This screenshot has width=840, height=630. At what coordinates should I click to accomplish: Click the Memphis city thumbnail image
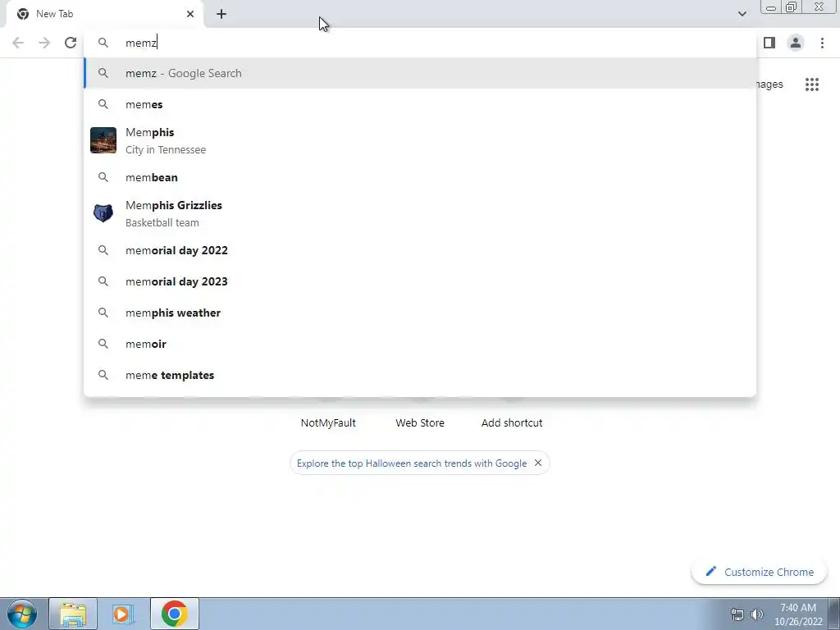coord(103,140)
